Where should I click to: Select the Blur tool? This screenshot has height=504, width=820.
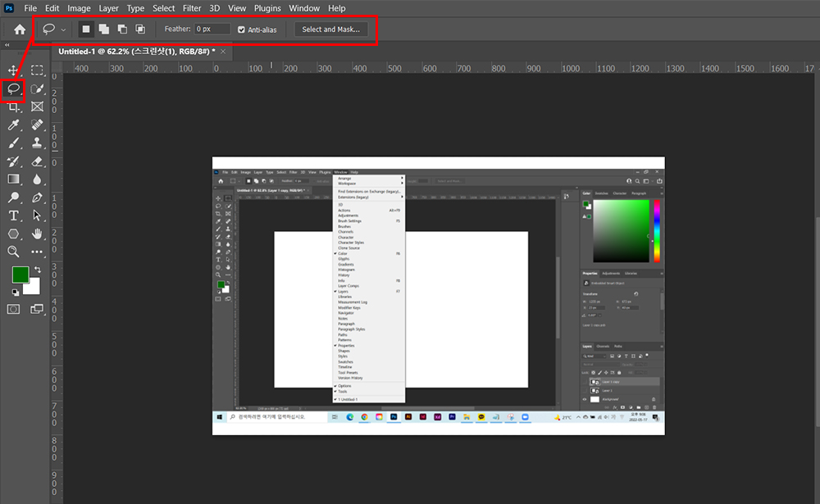point(37,179)
